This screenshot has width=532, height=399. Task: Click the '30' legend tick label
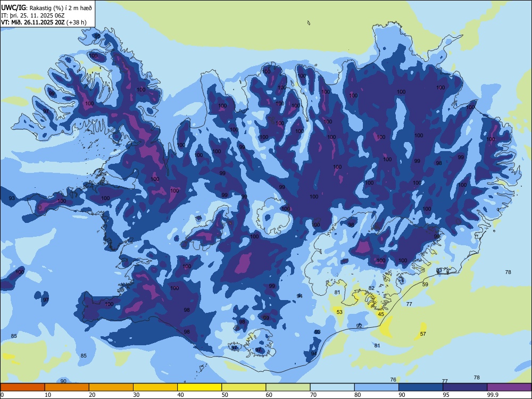point(136,395)
